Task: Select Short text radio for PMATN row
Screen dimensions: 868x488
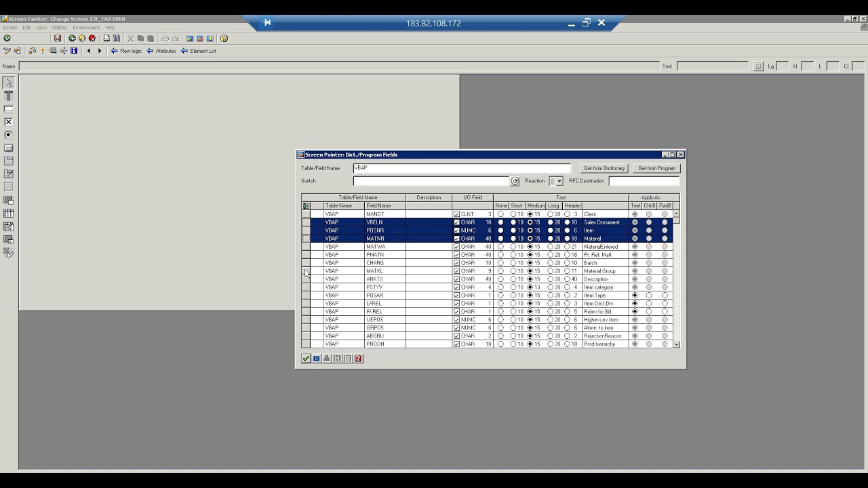Action: (x=513, y=255)
